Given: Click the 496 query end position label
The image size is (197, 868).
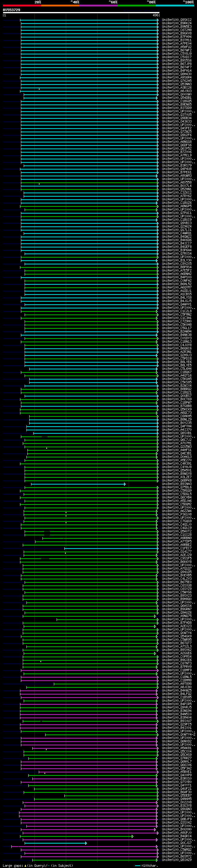Looking at the screenshot, I should (x=155, y=15).
